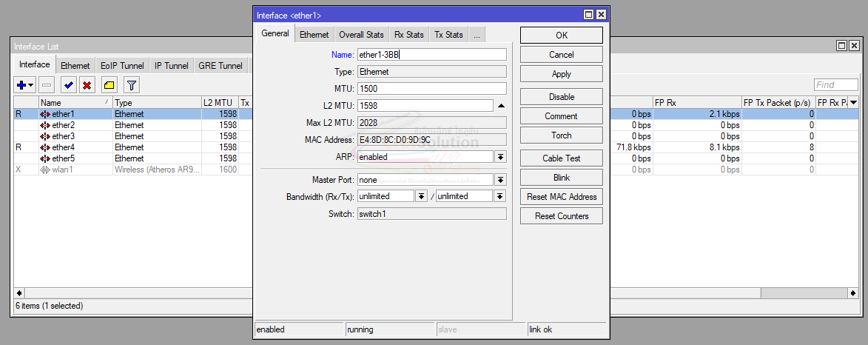Click the right arrow of horizontal scrollbar
868x345 pixels.
click(854, 293)
